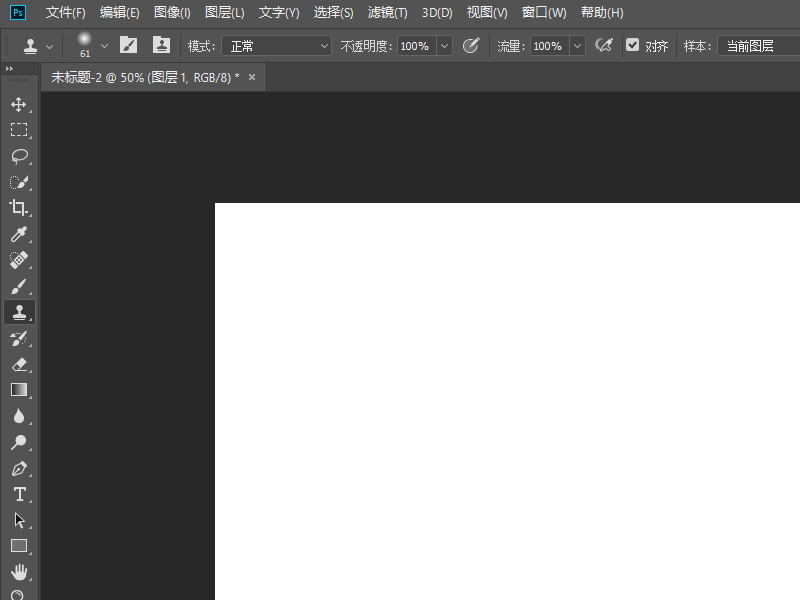Pick the Lasso tool
Viewport: 800px width, 600px height.
[18, 156]
